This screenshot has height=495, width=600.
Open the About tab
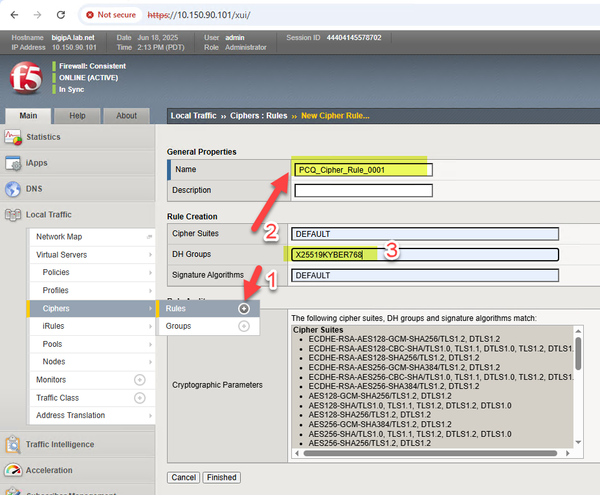[x=127, y=116]
